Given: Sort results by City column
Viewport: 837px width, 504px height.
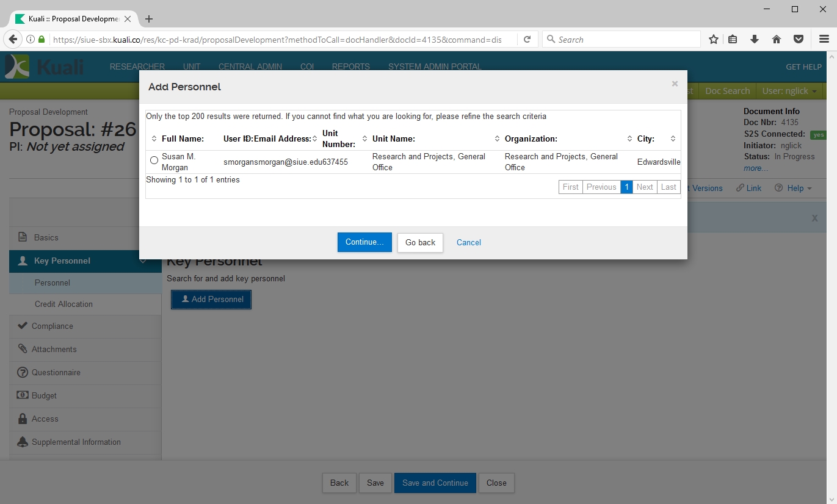Looking at the screenshot, I should pos(645,139).
